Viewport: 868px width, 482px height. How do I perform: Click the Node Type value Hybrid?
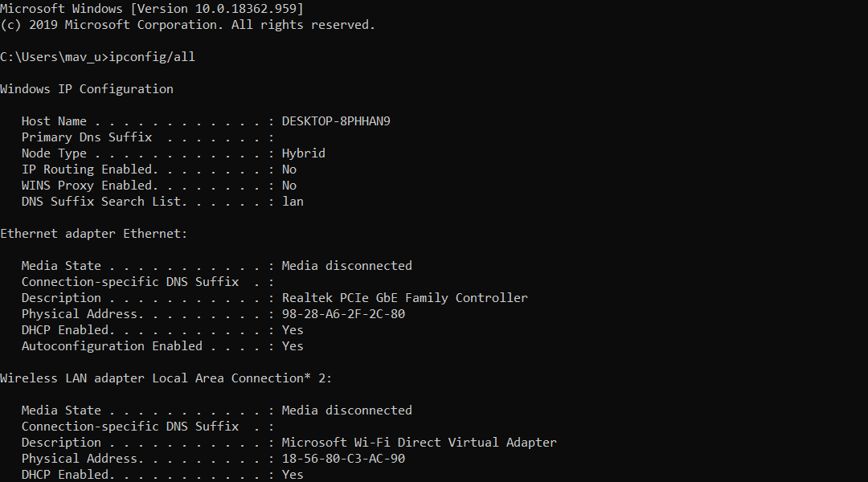(x=303, y=153)
